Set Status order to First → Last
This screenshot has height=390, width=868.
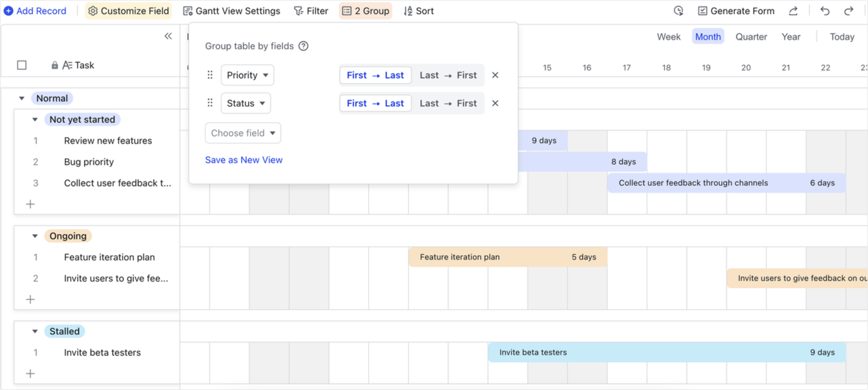(375, 103)
